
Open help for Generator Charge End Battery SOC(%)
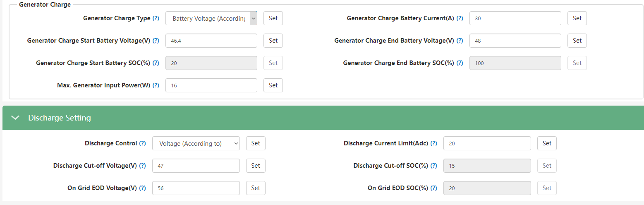[460, 63]
